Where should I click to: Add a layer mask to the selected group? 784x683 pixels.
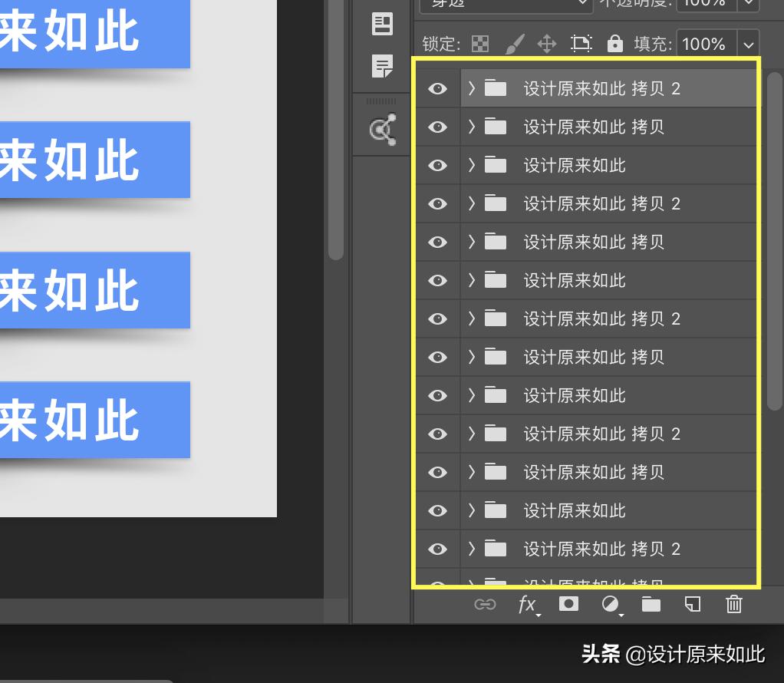pos(568,605)
